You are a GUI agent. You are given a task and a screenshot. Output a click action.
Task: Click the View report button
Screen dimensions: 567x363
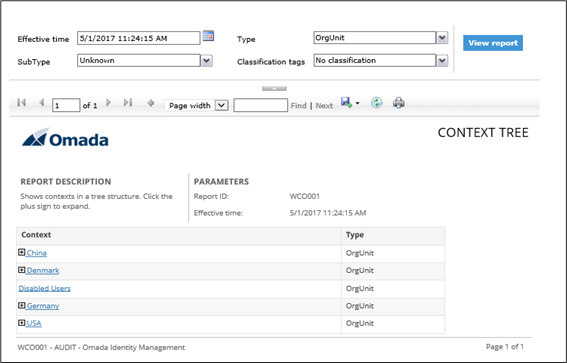pyautogui.click(x=493, y=43)
